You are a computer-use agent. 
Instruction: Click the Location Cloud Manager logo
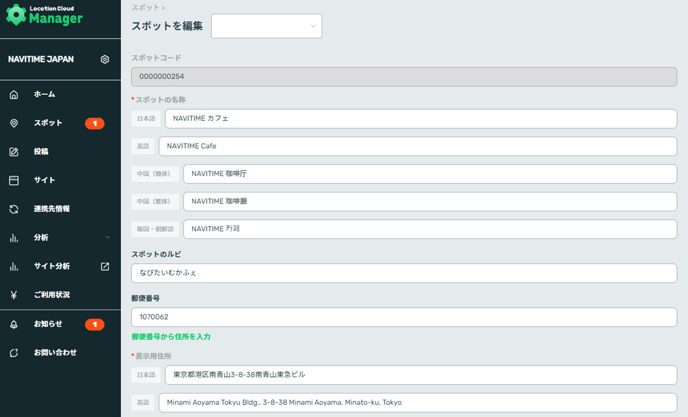click(44, 15)
